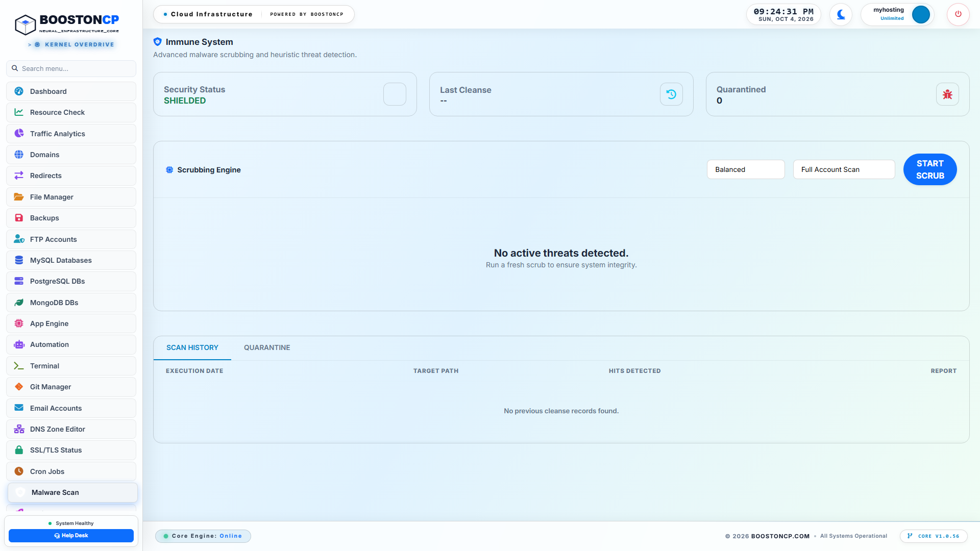The height and width of the screenshot is (551, 980).
Task: Click the Core Engine Online status badge
Action: click(203, 536)
